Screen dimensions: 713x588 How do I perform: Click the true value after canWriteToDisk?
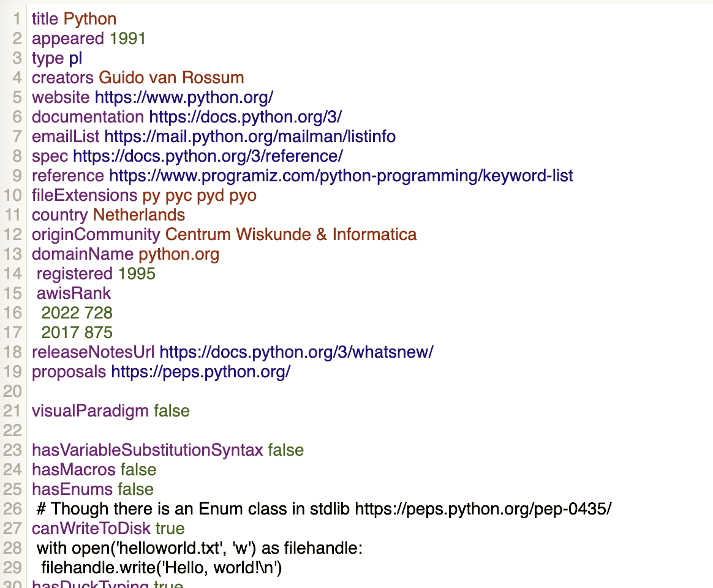coord(170,529)
